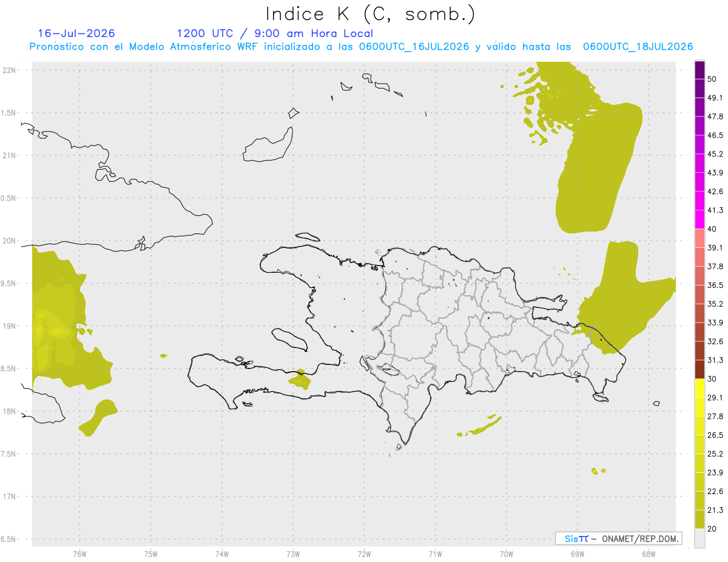Screen dimensions: 728x562
Task: Pick the light gray swatch below colorbar value 20
Action: coord(699,538)
